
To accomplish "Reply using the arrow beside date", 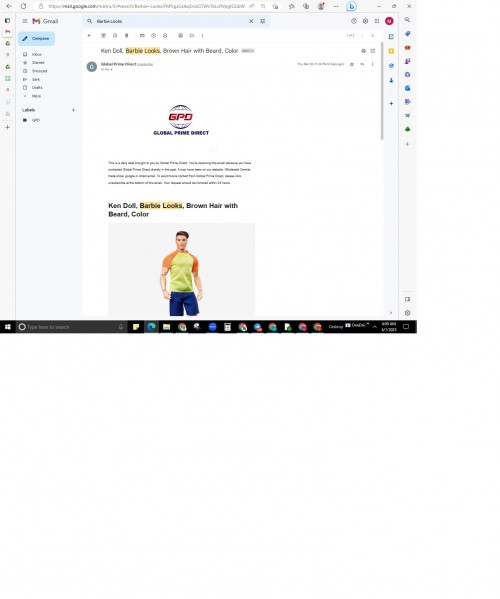I will pyautogui.click(x=362, y=64).
